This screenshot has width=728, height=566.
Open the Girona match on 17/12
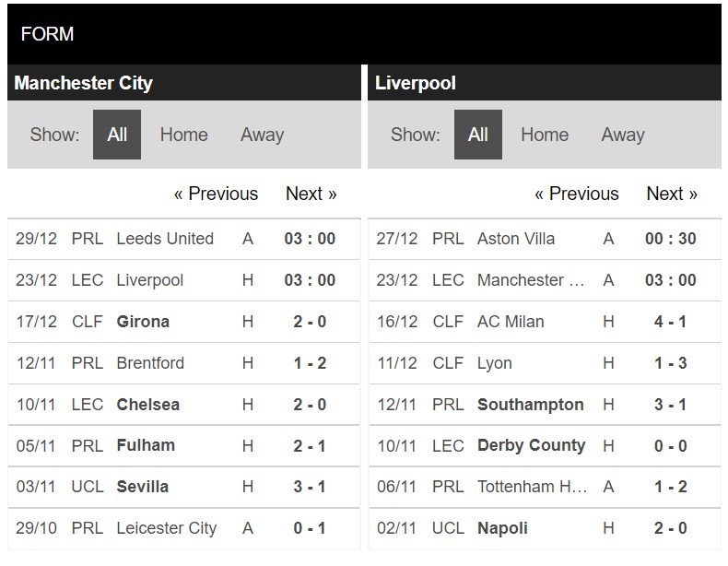(143, 322)
